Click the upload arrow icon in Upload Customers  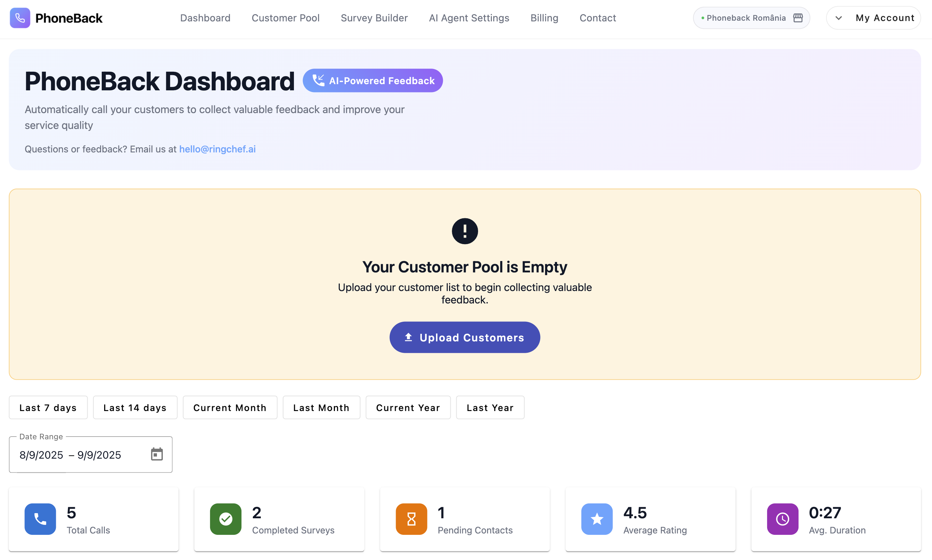point(408,337)
